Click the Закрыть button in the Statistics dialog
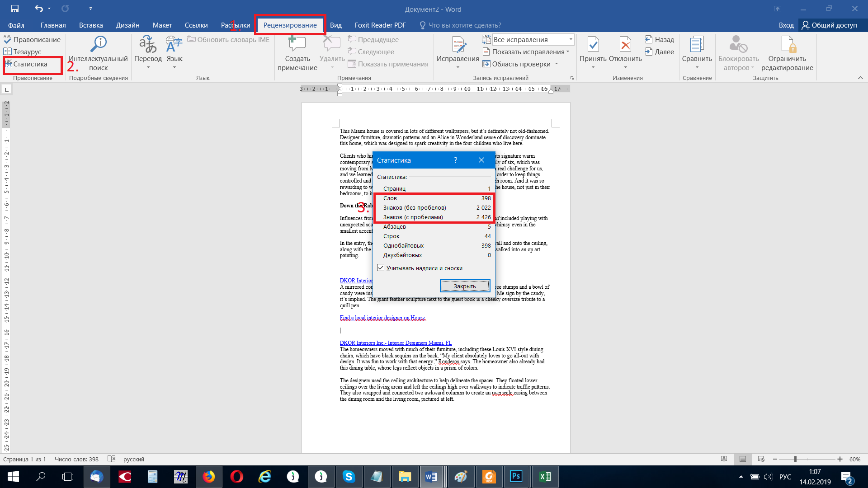 465,286
